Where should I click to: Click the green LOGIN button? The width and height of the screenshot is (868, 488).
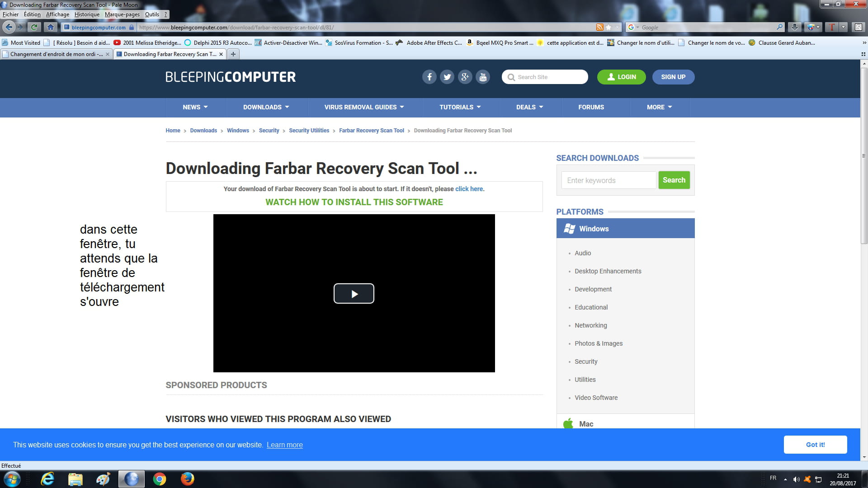pyautogui.click(x=621, y=77)
